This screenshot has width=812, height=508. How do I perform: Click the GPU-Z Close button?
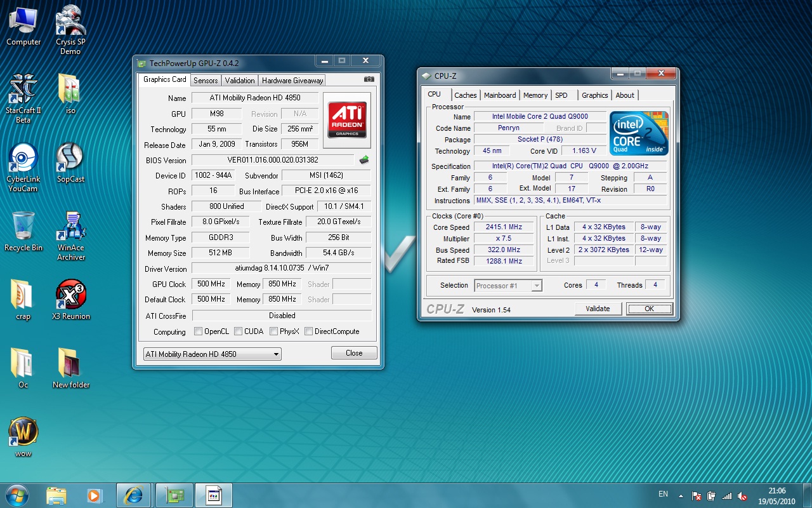tap(354, 353)
